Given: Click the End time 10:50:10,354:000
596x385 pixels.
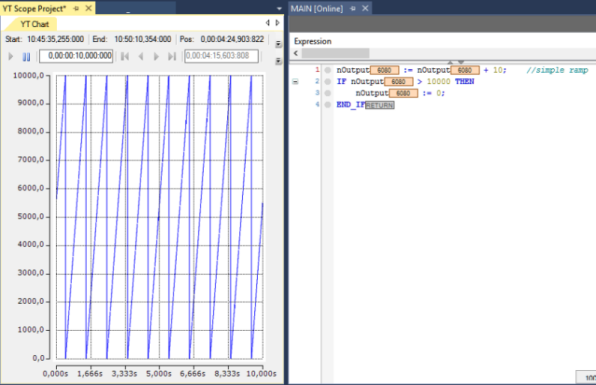Looking at the screenshot, I should click(143, 39).
